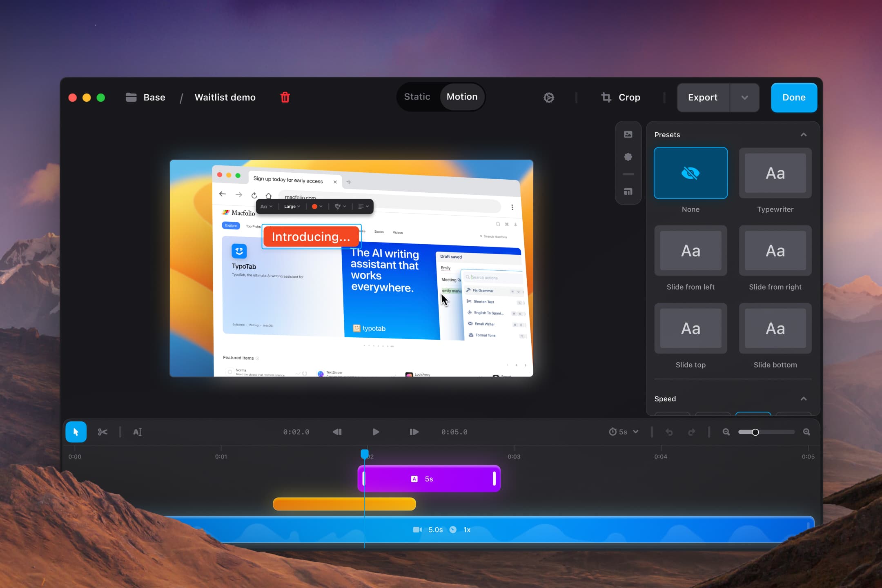Open the 5s duration dropdown
882x588 pixels.
pos(624,432)
